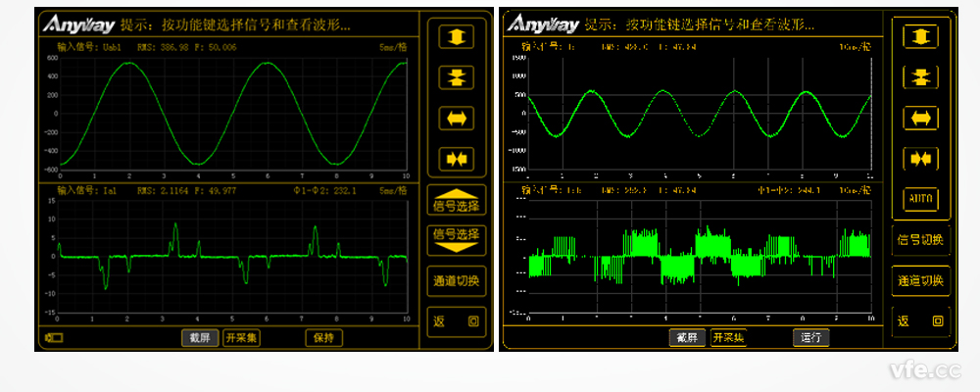Start acquisition with 开采集 in right panel

(728, 338)
